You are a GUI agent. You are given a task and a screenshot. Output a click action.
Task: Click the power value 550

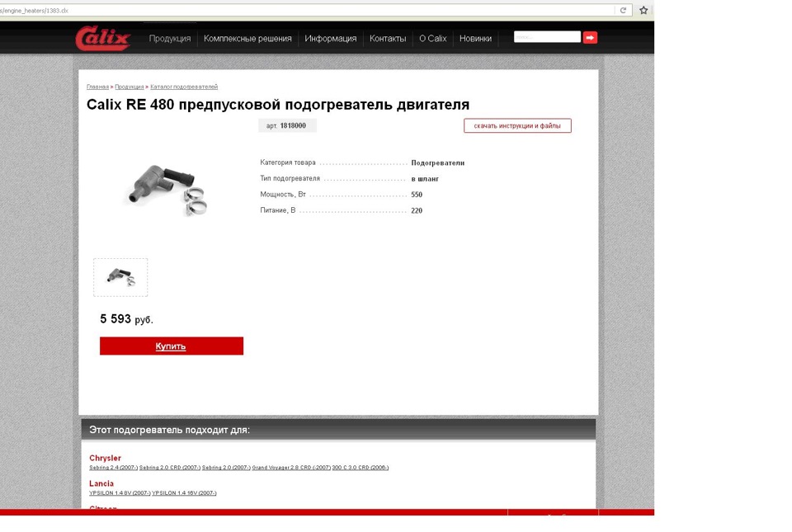[417, 195]
